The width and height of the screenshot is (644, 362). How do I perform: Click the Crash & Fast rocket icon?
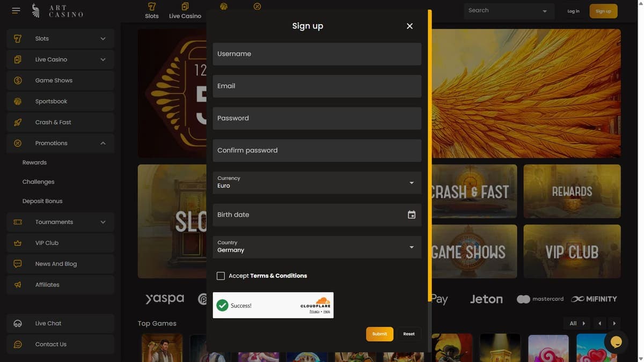18,122
